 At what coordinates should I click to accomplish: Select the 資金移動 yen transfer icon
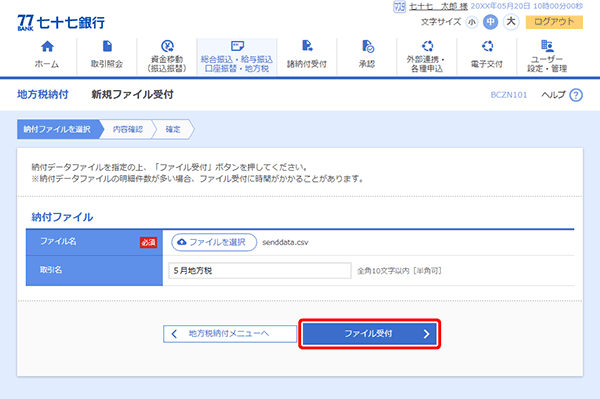(167, 46)
